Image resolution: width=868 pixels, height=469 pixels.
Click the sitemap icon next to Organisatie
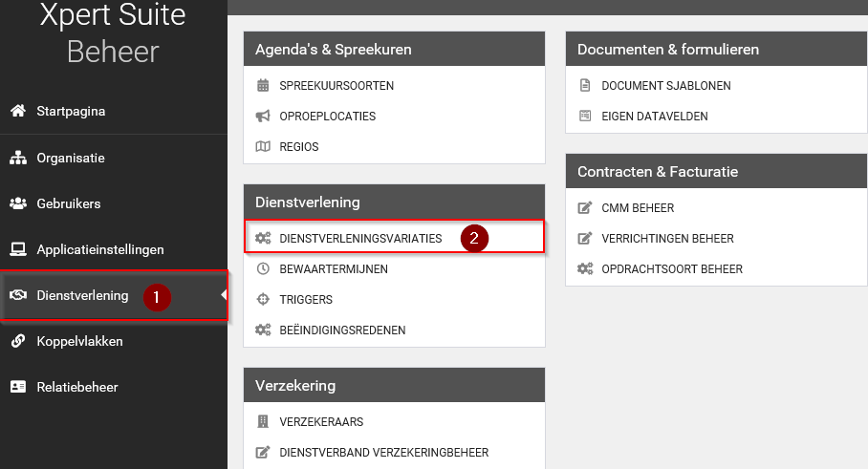click(x=17, y=158)
